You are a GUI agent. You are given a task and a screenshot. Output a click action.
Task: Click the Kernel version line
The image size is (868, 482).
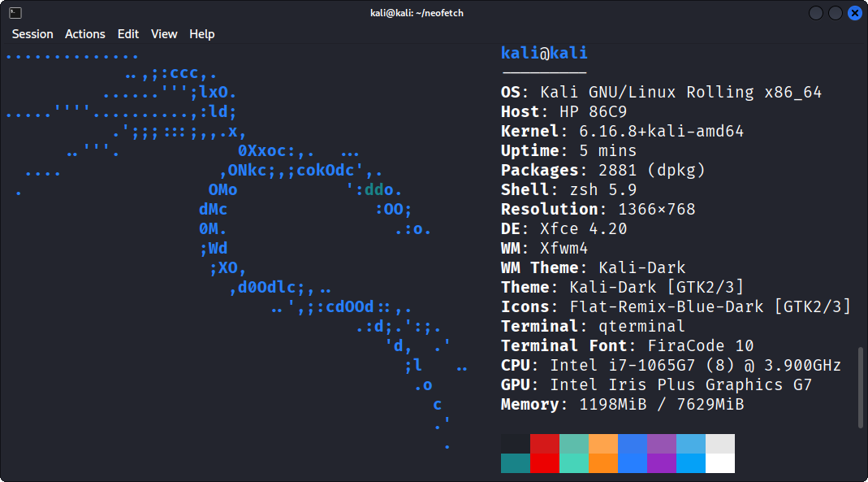(x=622, y=131)
